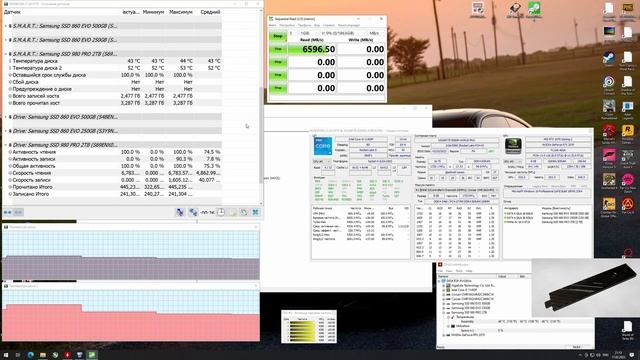Click network computers icon beside the timer
The height and width of the screenshot is (360, 640).
tap(193, 212)
